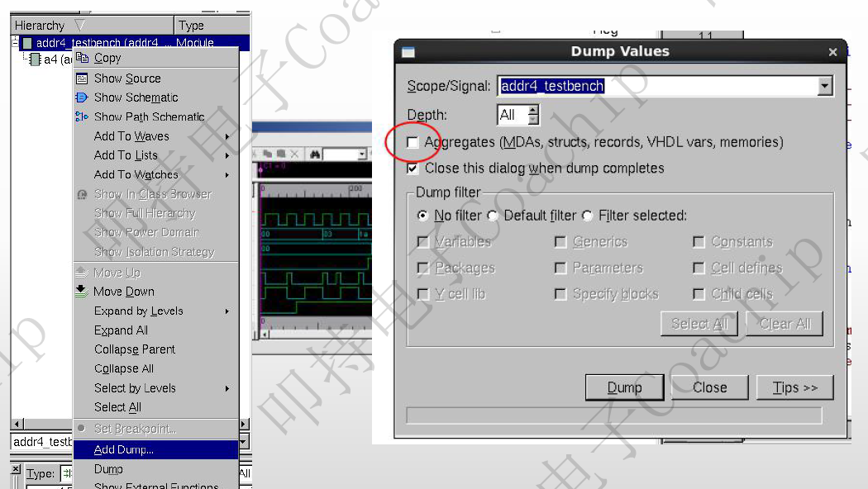Click the Clear All filter button

click(x=785, y=324)
